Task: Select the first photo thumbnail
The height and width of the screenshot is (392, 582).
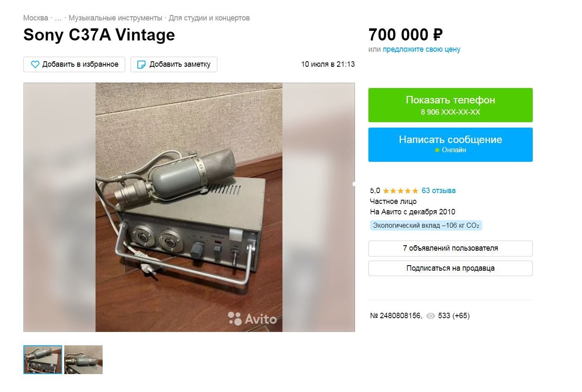Action: pyautogui.click(x=43, y=359)
